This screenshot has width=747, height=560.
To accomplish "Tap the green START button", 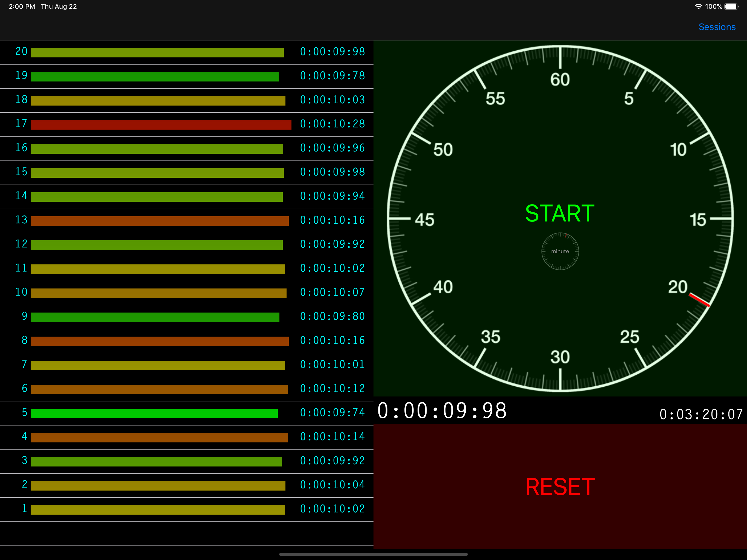I will click(x=560, y=214).
